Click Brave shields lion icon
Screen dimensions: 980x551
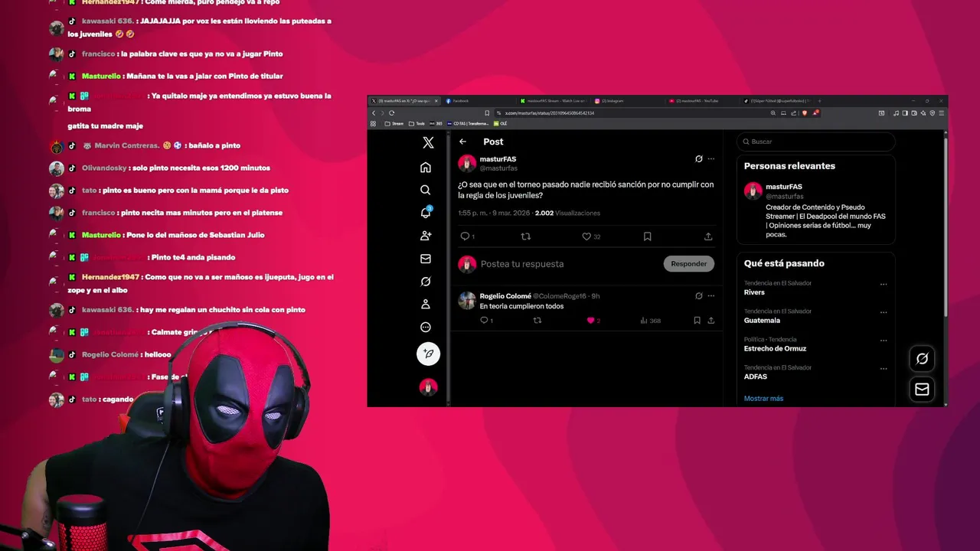tap(804, 113)
